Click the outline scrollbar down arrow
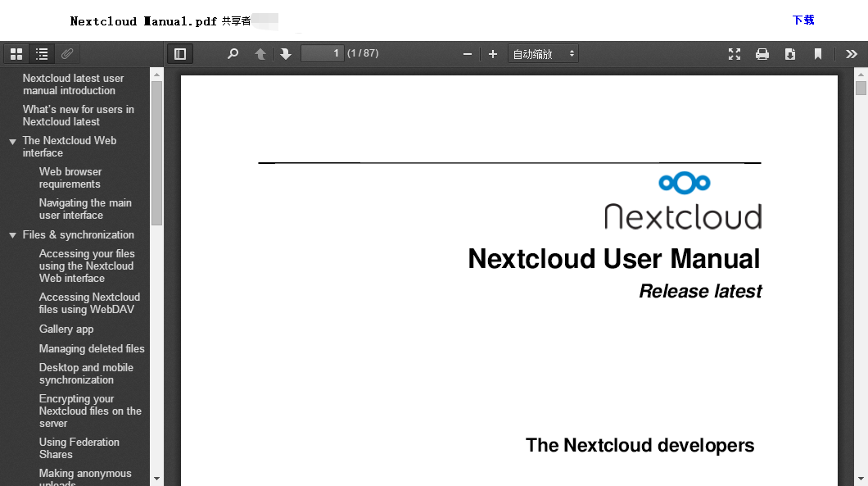Image resolution: width=868 pixels, height=486 pixels. click(x=156, y=479)
